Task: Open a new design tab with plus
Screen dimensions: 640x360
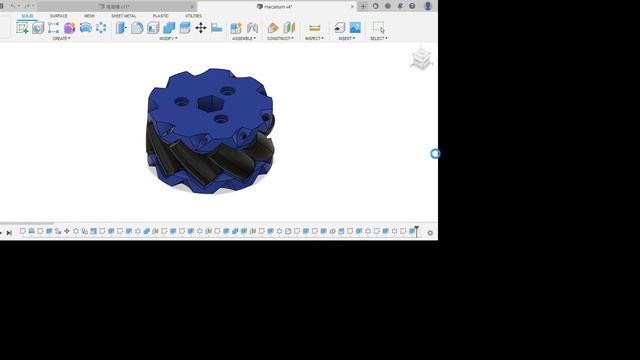Action: click(x=363, y=6)
